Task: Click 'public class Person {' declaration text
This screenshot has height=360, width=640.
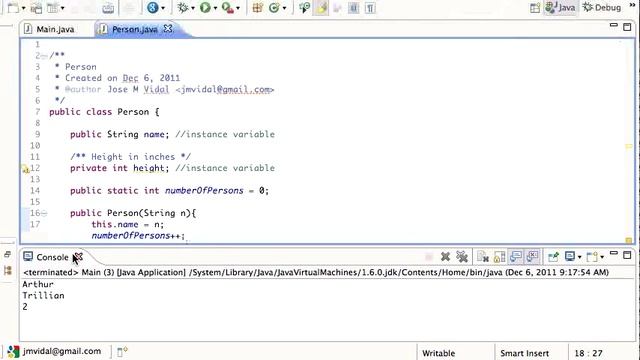Action: pyautogui.click(x=104, y=112)
